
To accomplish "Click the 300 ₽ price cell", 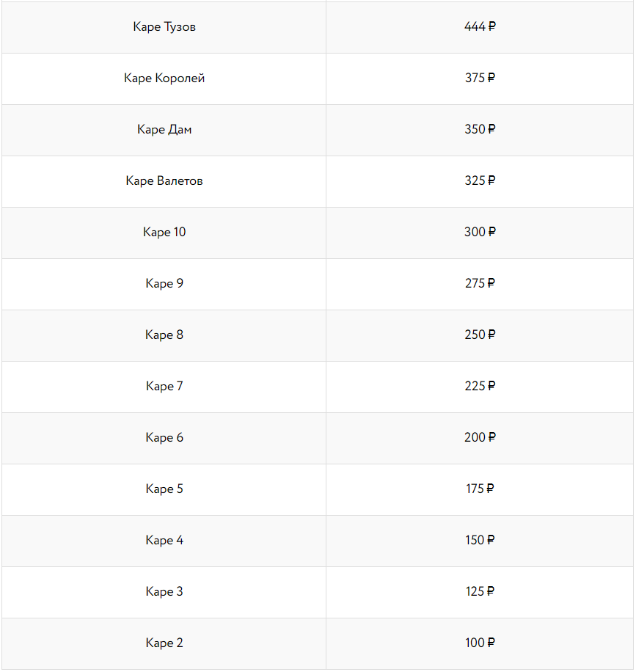I will [x=480, y=233].
